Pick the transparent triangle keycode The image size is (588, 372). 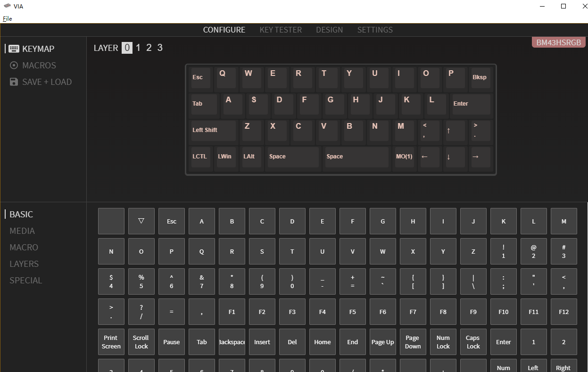(x=141, y=221)
